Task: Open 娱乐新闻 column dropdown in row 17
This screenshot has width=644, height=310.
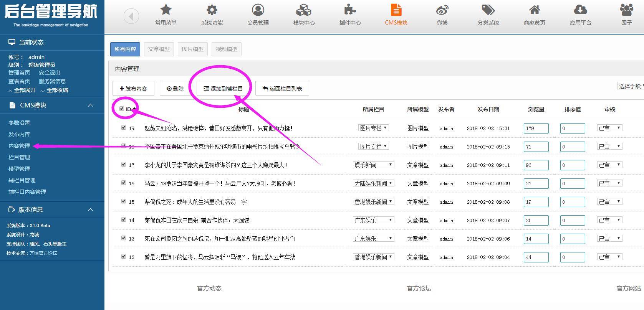Action: click(373, 165)
